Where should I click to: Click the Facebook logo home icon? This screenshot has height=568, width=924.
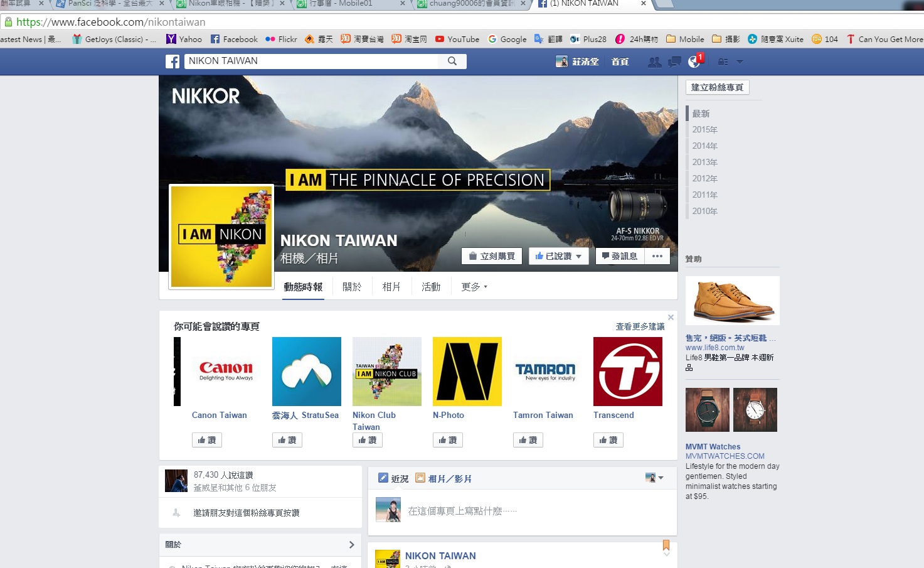pos(173,62)
